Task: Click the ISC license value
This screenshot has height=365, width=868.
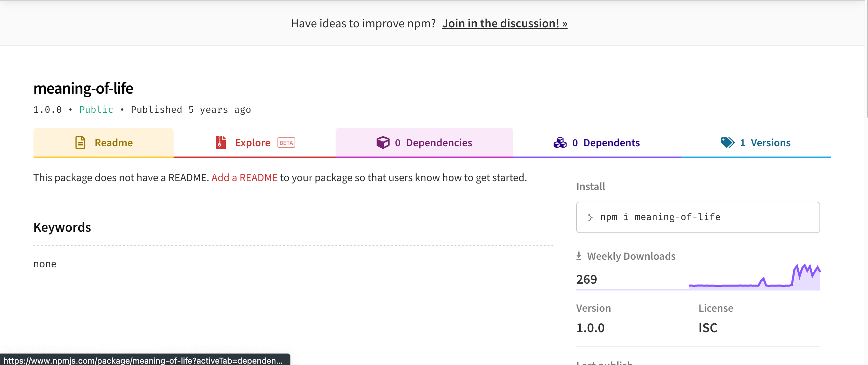Action: click(x=708, y=328)
